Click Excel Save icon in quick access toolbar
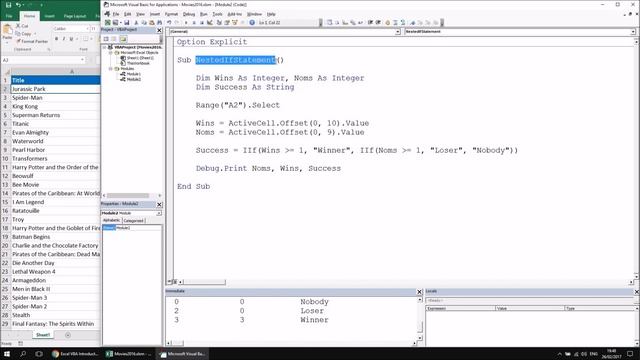 (9, 5)
